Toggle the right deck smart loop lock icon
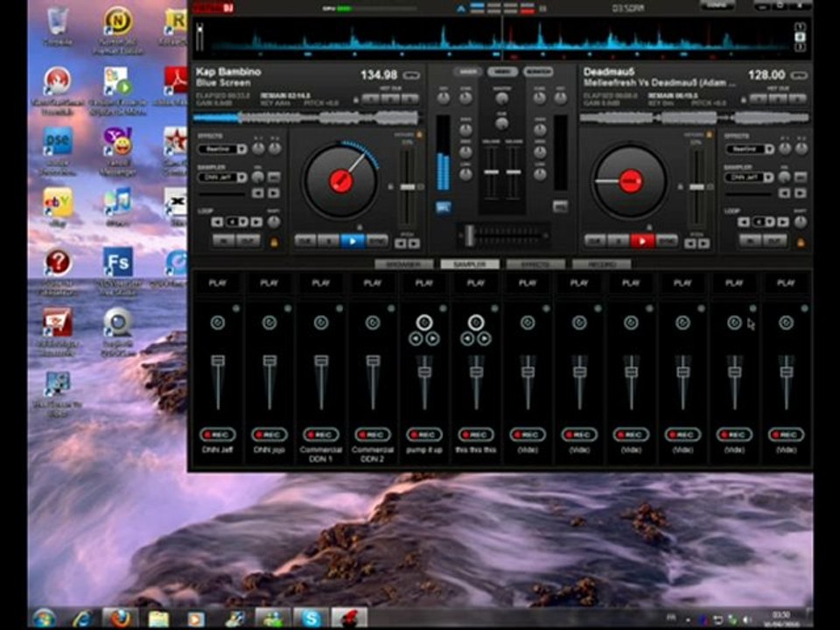This screenshot has height=630, width=840. 801,242
